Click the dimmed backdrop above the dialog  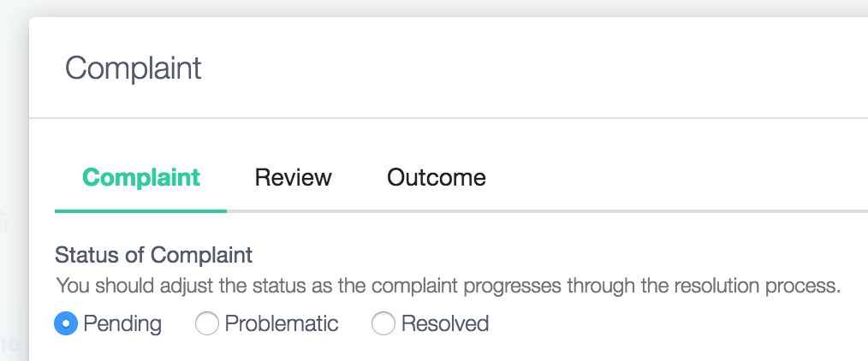point(428,8)
